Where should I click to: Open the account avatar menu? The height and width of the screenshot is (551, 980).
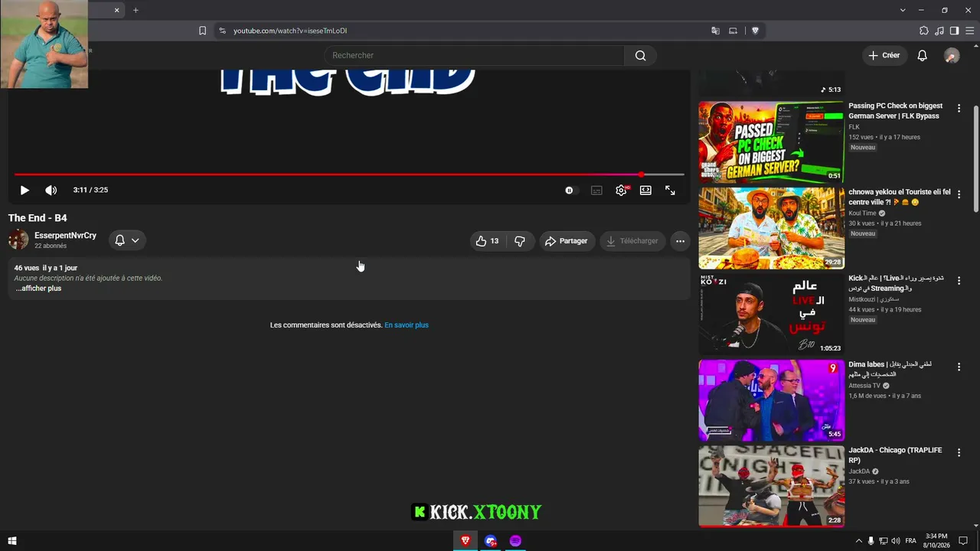click(x=952, y=55)
